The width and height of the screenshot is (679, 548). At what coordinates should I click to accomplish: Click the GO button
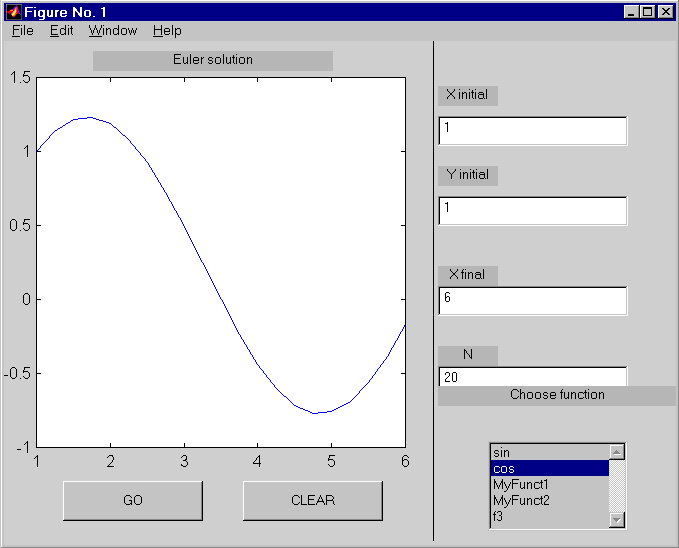click(133, 500)
